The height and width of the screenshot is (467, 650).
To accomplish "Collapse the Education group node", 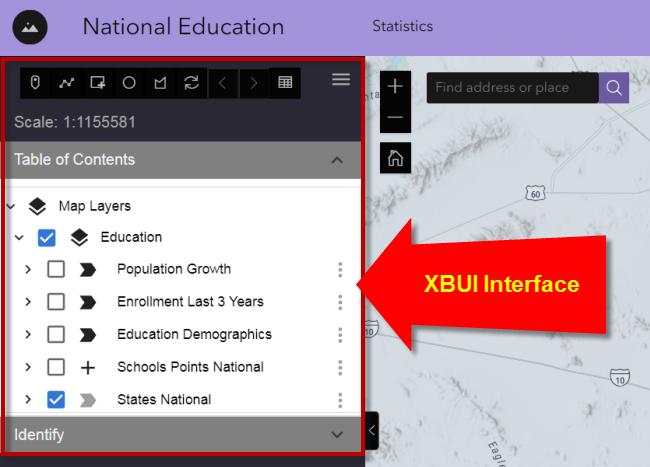I will 19,237.
